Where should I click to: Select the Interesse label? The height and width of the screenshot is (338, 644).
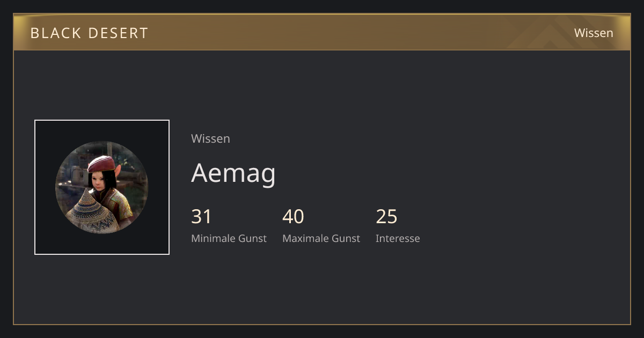[398, 238]
